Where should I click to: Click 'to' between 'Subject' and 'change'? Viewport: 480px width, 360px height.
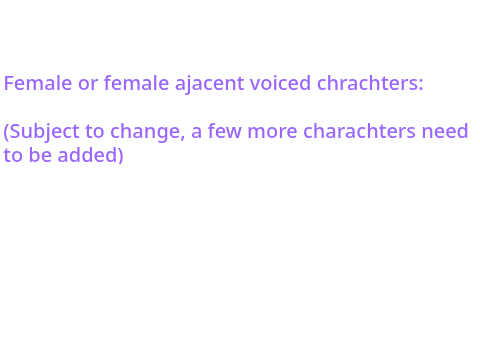pos(95,131)
